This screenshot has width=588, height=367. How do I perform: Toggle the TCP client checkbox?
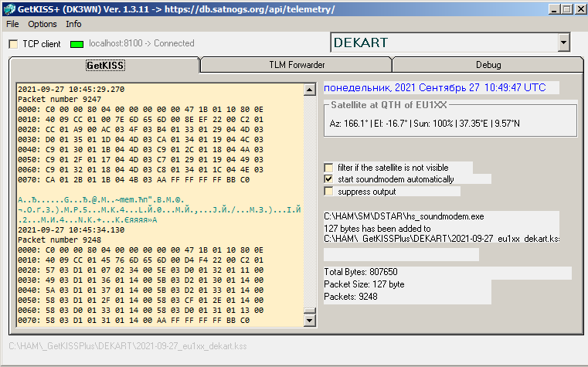point(13,44)
